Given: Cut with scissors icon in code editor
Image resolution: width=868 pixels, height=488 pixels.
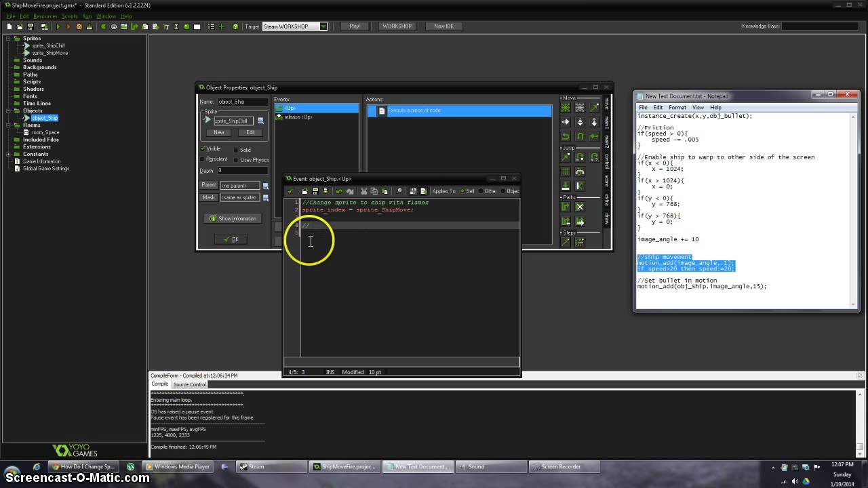Looking at the screenshot, I should click(363, 191).
